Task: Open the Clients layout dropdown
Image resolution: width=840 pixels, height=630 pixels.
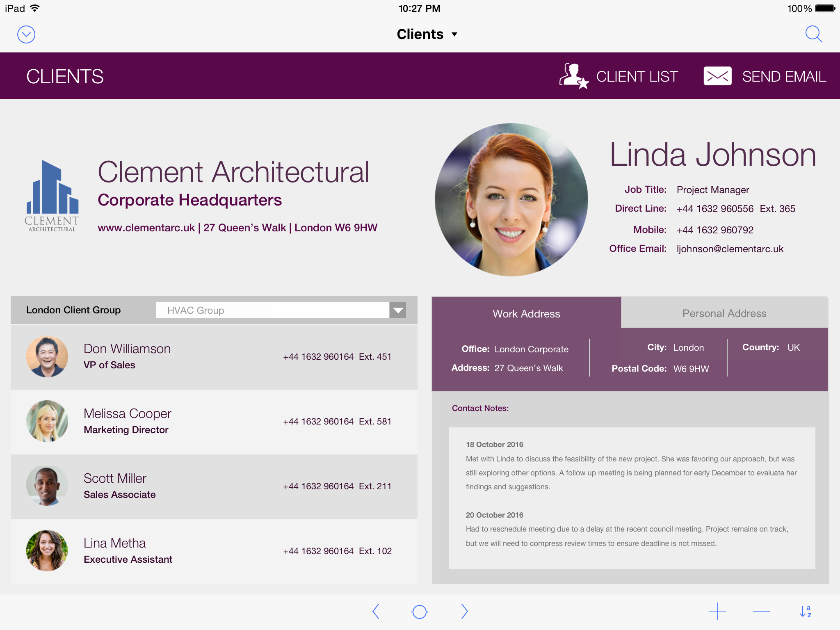Action: (x=427, y=34)
